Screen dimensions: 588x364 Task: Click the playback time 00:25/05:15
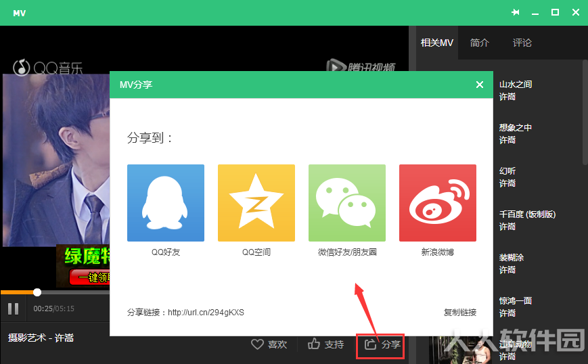53,309
